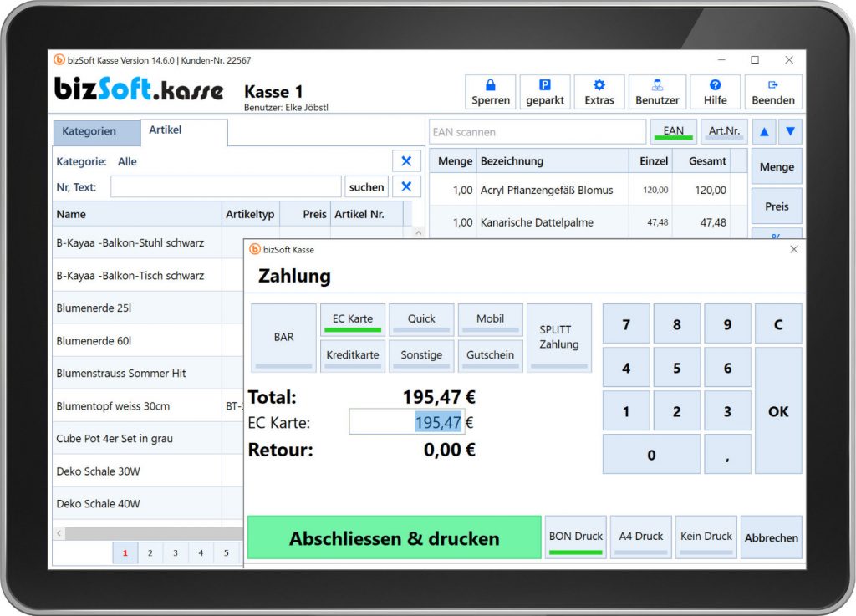Viewport: 856px width, 616px height.
Task: Tap keypad digit 7
Action: click(626, 324)
